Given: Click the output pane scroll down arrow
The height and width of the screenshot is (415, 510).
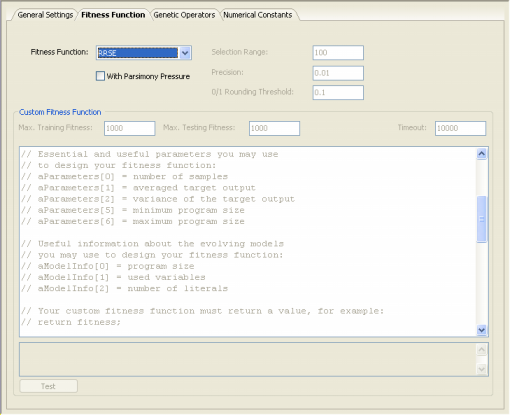Looking at the screenshot, I should 482,369.
